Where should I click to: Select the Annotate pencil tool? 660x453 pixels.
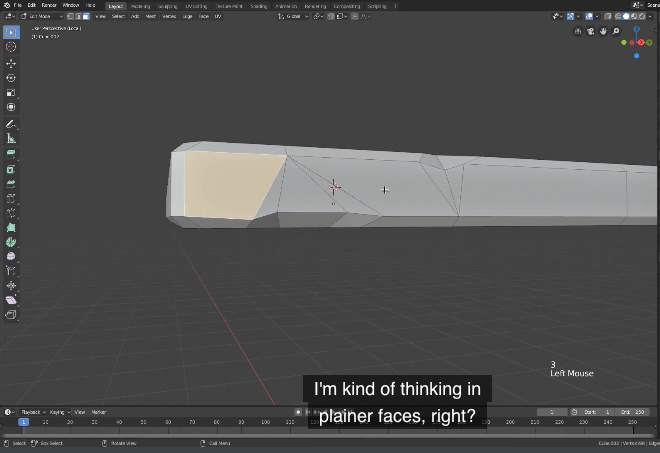click(x=11, y=124)
